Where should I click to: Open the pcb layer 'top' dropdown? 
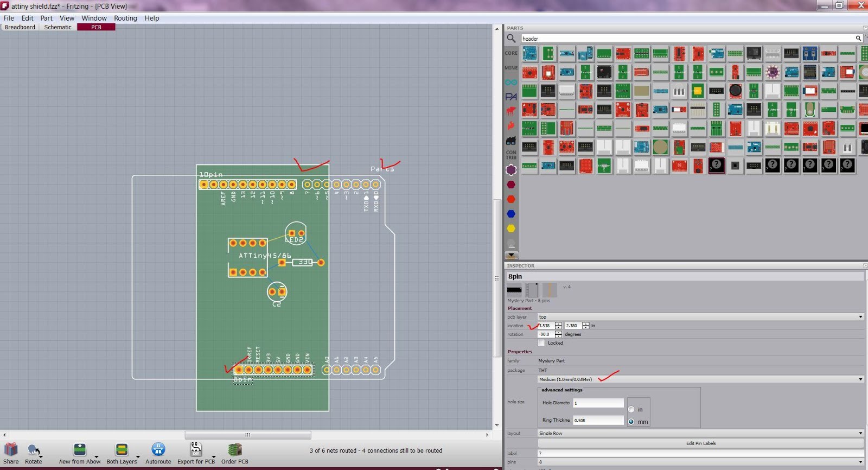pyautogui.click(x=700, y=317)
